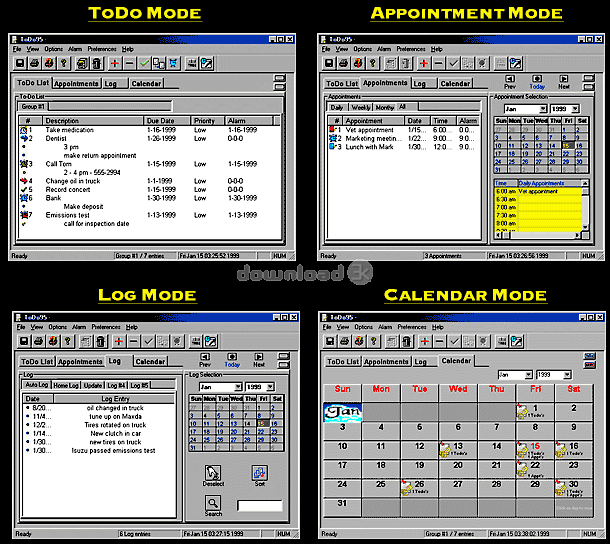Click the Save floppy icon in Calendar Mode window
Image resolution: width=610 pixels, height=544 pixels.
[x=330, y=341]
